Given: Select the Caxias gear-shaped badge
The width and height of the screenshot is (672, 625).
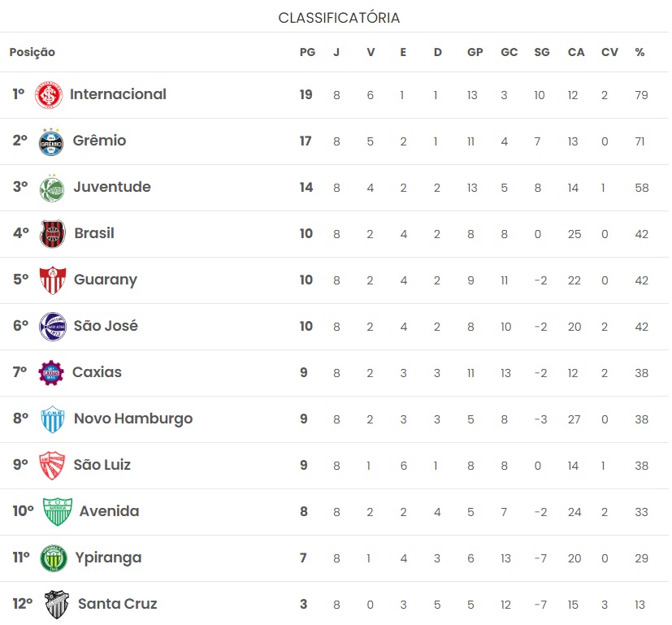Looking at the screenshot, I should coord(51,372).
